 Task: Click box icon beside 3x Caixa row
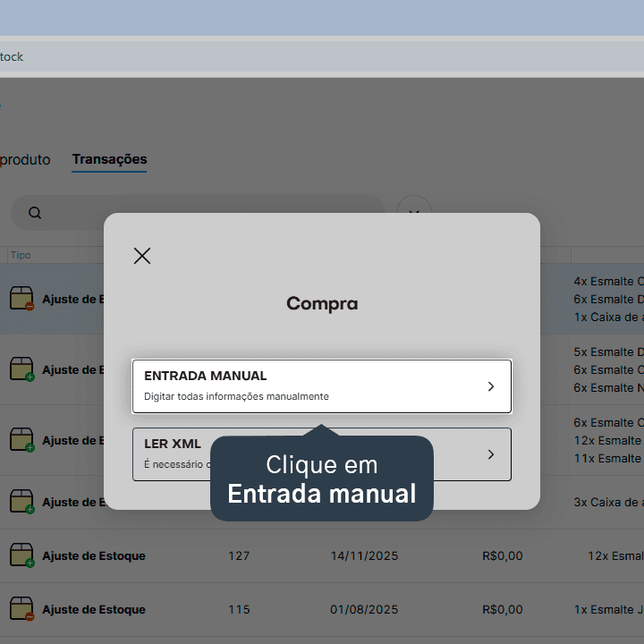pyautogui.click(x=21, y=502)
